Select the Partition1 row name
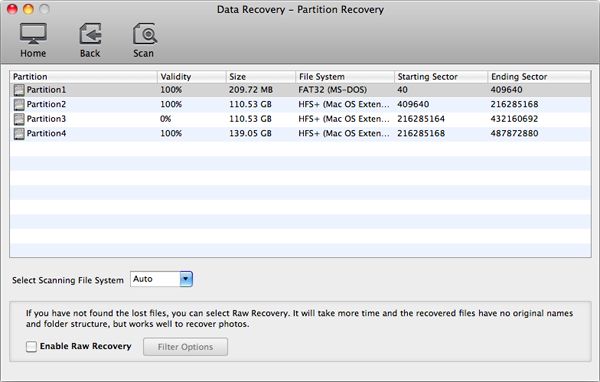The height and width of the screenshot is (382, 600). click(46, 90)
